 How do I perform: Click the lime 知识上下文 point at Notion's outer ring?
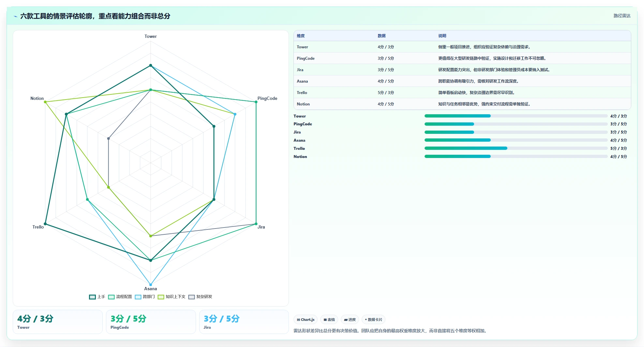(x=45, y=102)
